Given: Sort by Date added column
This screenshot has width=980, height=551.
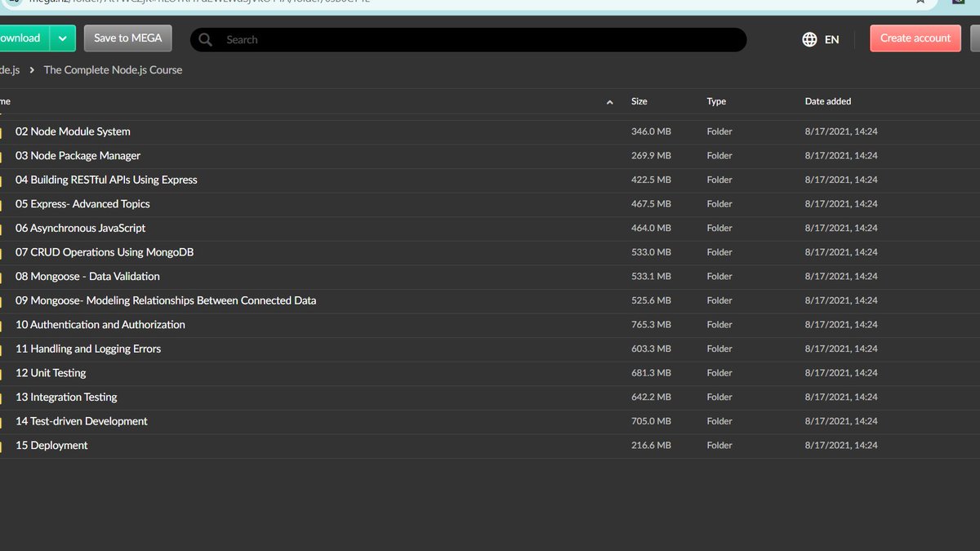Looking at the screenshot, I should [x=828, y=101].
